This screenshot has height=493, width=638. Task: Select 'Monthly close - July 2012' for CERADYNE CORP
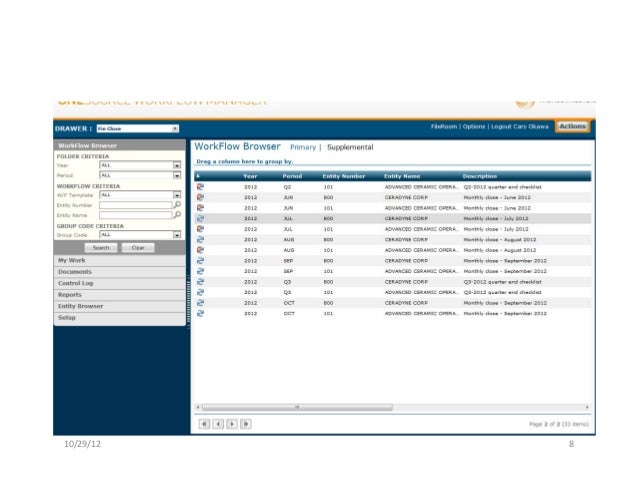(496, 219)
